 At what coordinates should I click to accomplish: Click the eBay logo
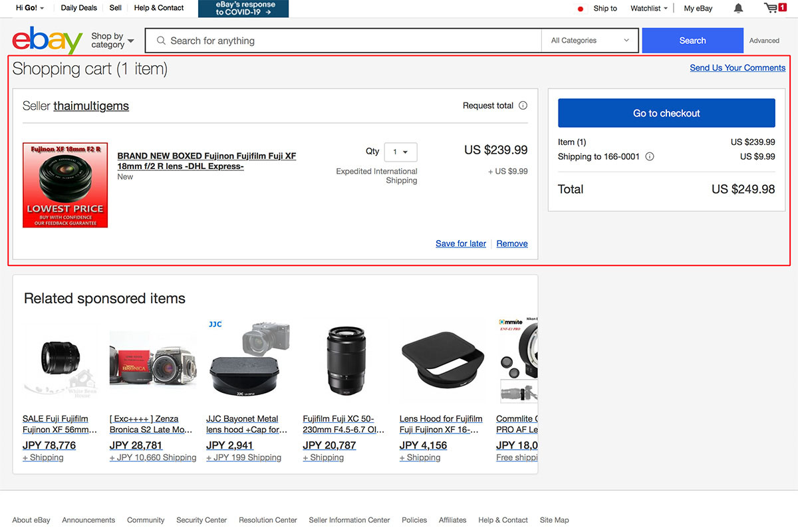click(x=47, y=41)
